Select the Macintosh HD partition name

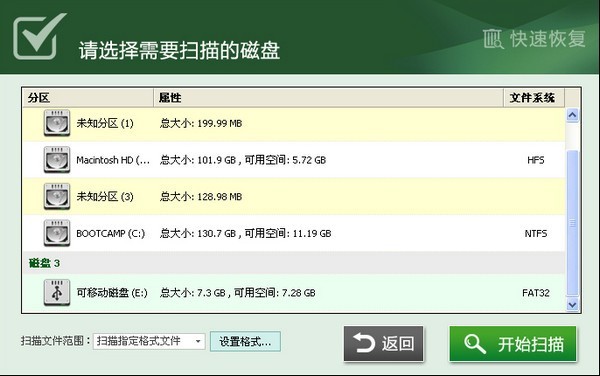[113, 160]
